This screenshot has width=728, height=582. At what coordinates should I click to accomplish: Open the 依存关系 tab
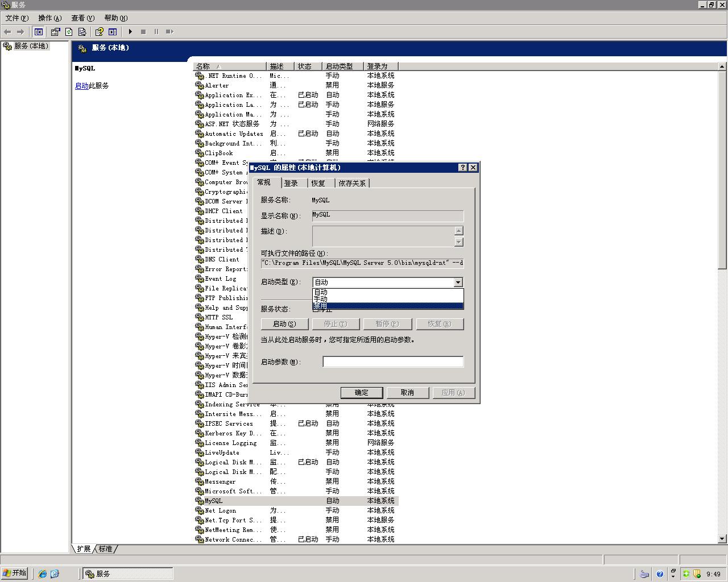point(352,183)
